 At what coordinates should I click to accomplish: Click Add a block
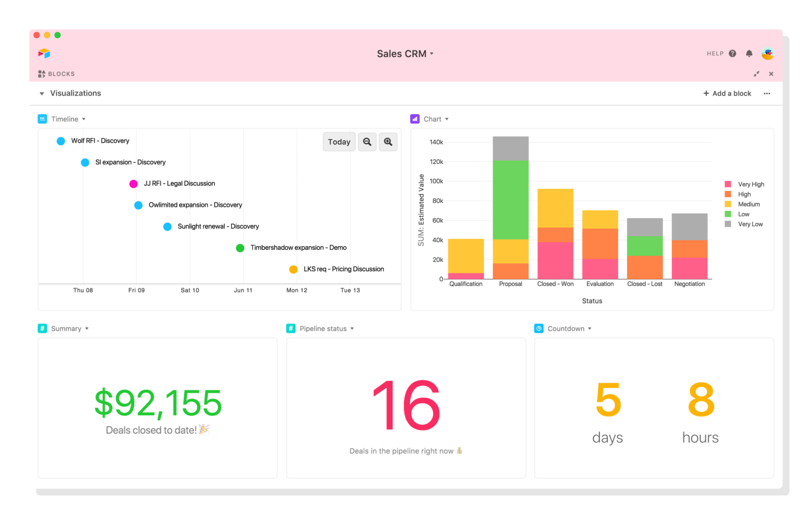pos(727,93)
